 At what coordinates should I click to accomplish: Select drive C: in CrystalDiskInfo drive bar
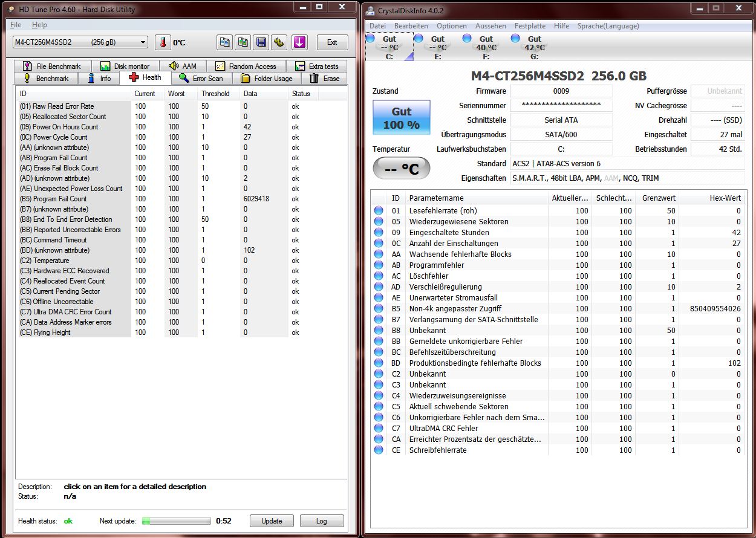[x=389, y=47]
